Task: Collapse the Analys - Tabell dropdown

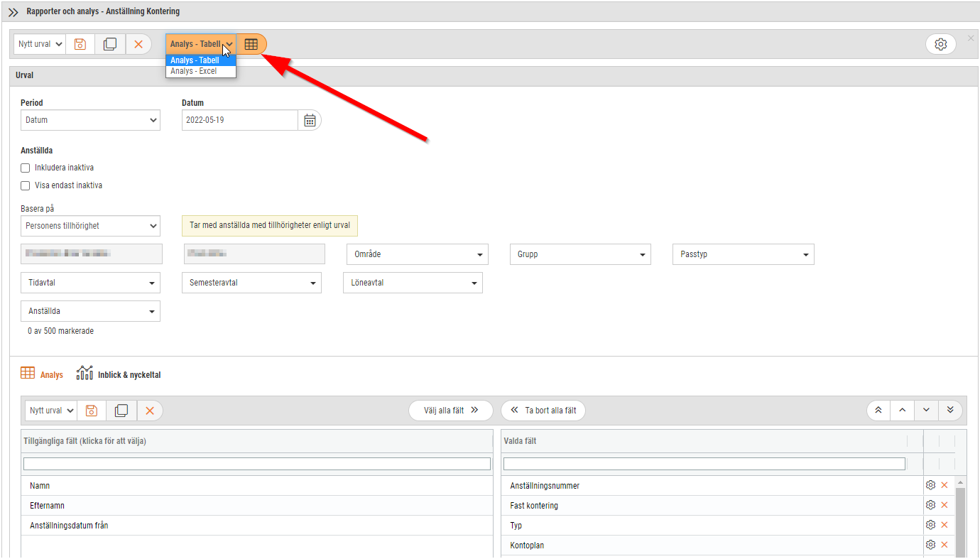Action: pyautogui.click(x=201, y=44)
